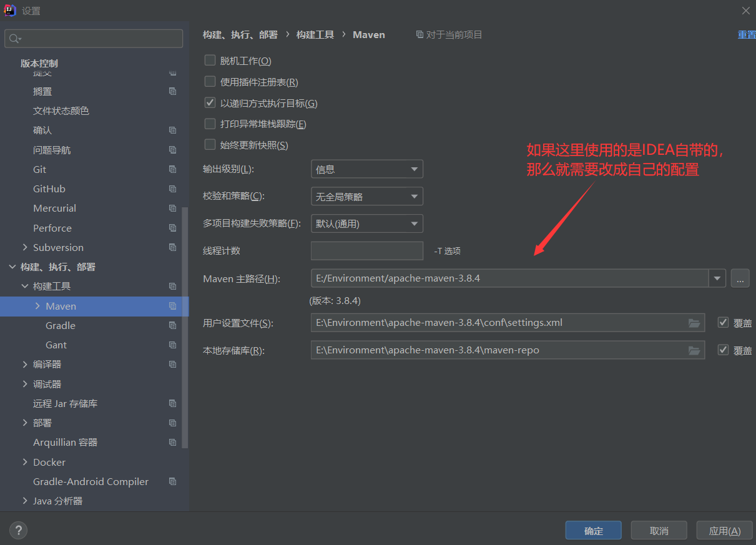The image size is (756, 545).
Task: Click the project-level icon beside GitHub
Action: click(173, 189)
